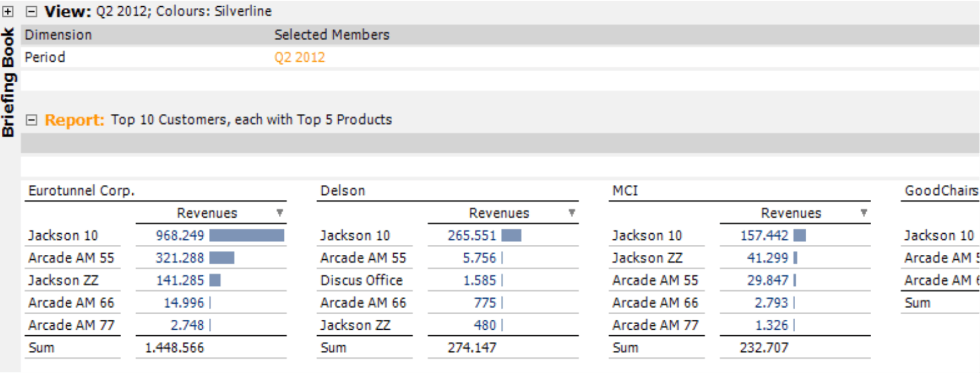
Task: Select Discus Office in the Delson table
Action: pos(362,280)
